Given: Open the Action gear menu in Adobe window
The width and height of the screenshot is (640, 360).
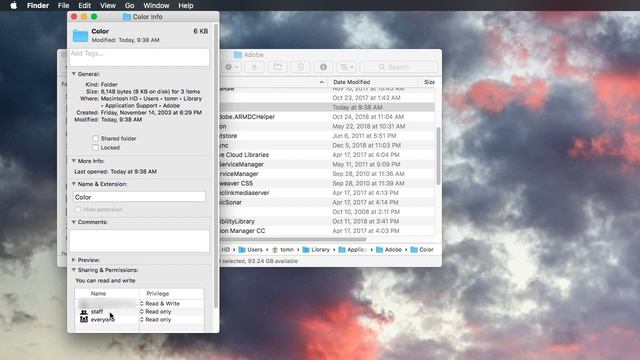Looking at the screenshot, I should click(232, 67).
